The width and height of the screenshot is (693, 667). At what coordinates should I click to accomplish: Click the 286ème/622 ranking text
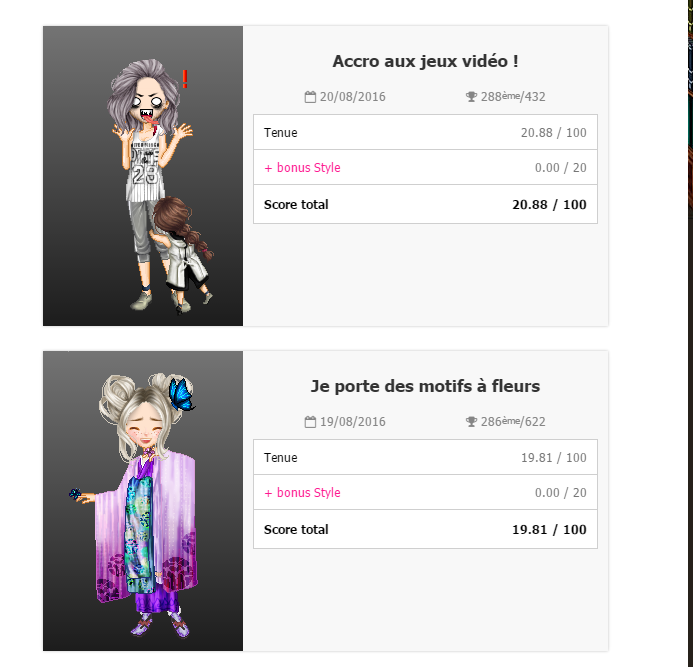513,422
